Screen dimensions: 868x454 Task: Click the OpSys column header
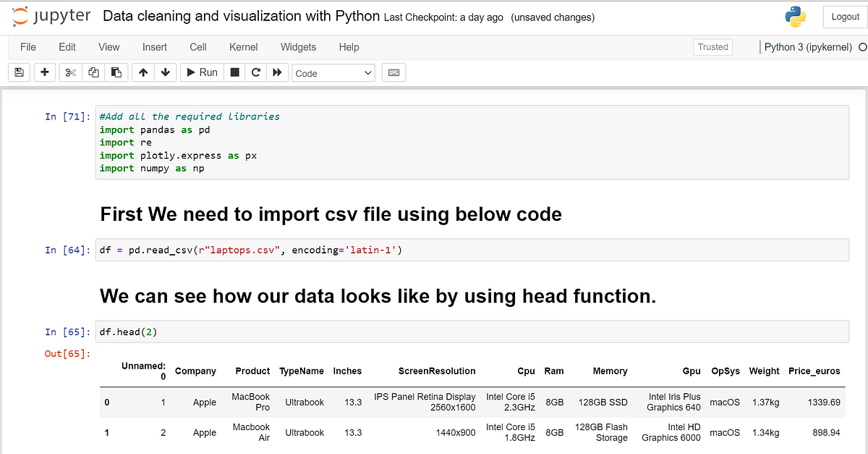point(726,371)
